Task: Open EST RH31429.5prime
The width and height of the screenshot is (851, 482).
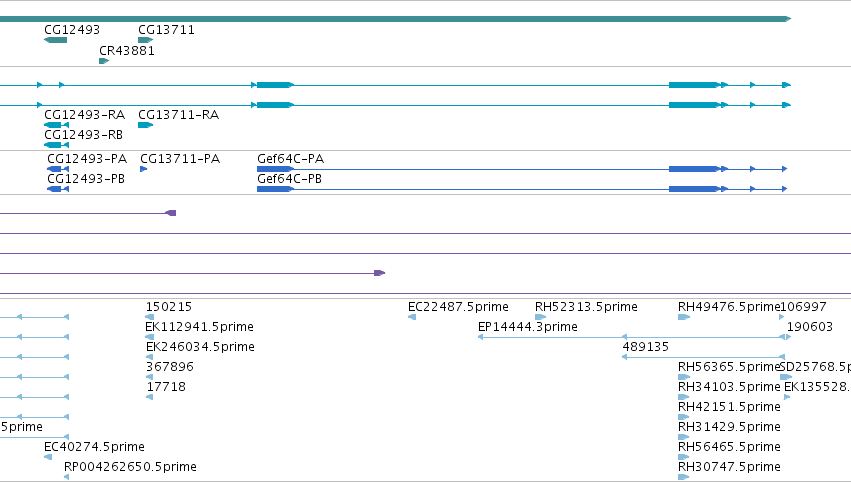Action: (x=729, y=427)
